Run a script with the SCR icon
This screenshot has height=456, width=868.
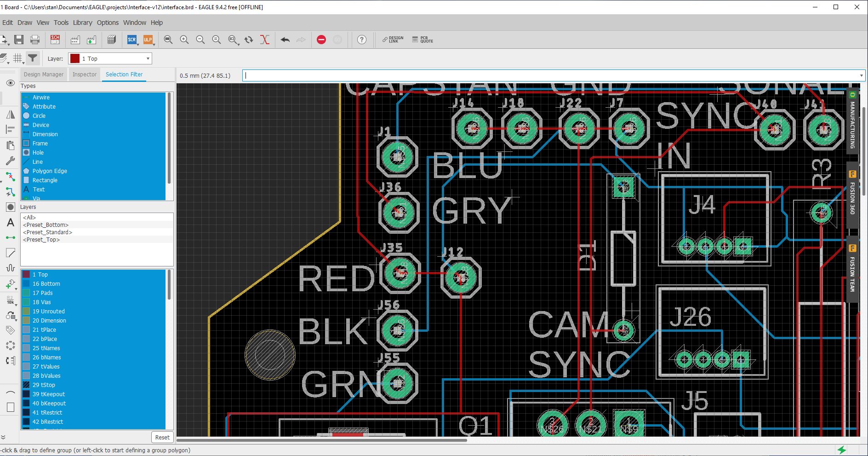pos(132,40)
